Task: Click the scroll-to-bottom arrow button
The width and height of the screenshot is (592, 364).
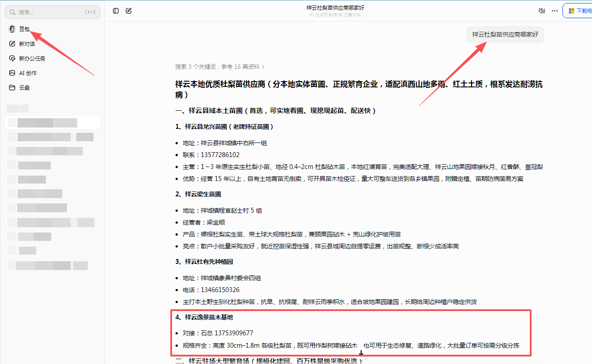Action: click(x=360, y=353)
